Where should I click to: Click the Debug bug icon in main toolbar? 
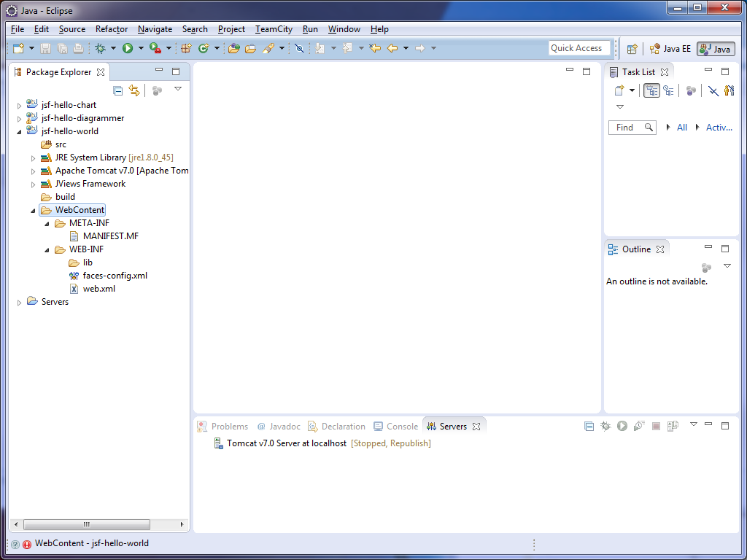pyautogui.click(x=101, y=48)
